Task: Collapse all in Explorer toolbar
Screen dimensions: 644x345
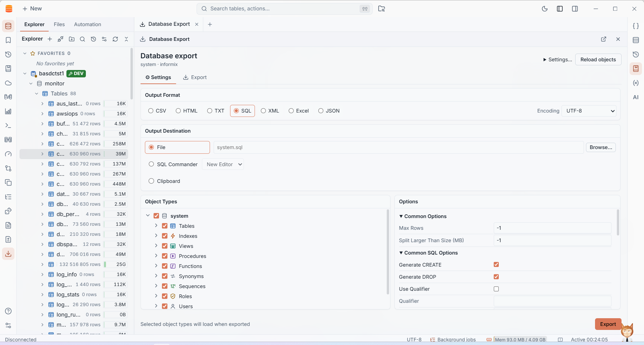Action: coord(126,39)
